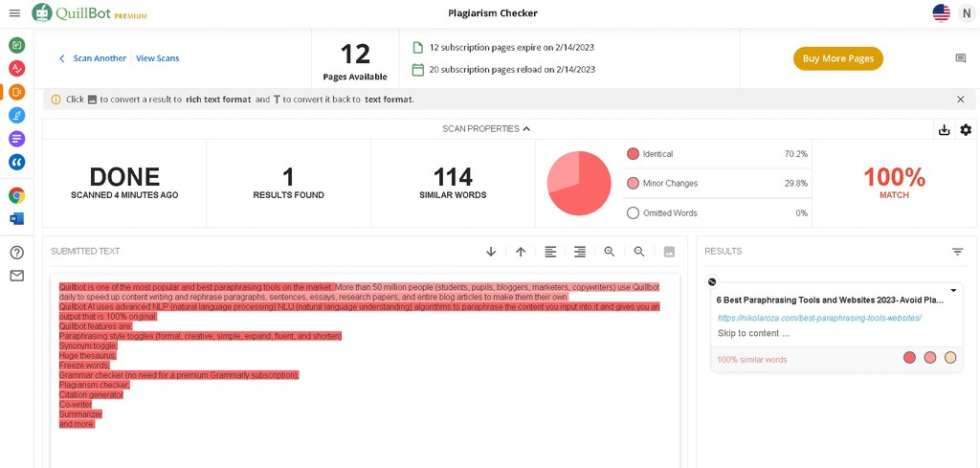Align submitted text left
This screenshot has height=468, width=980.
550,251
